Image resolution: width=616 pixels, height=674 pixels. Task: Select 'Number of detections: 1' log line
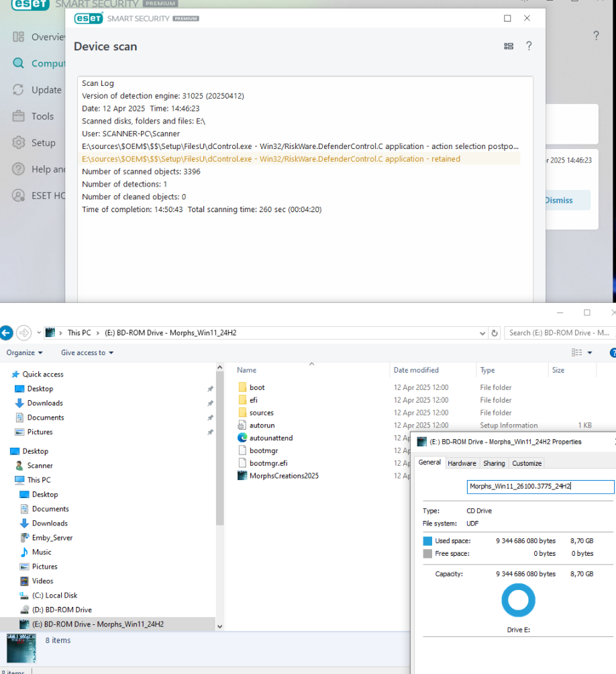point(125,184)
